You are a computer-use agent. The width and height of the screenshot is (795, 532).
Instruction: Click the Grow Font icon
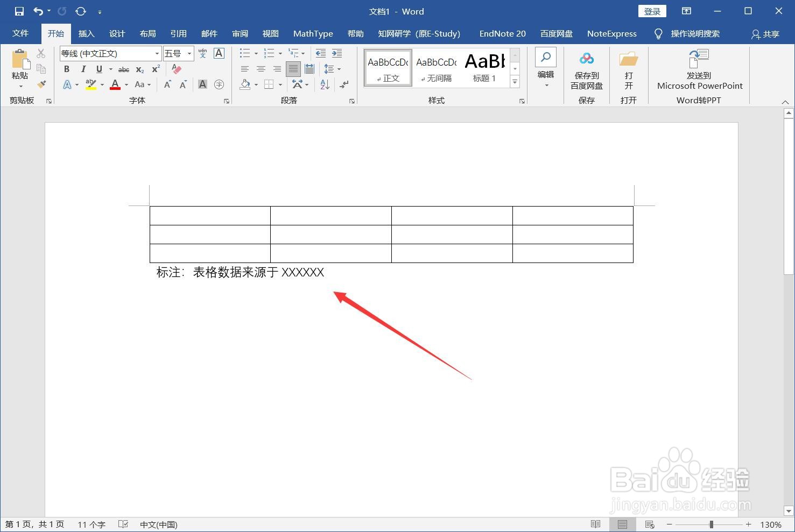coord(168,84)
